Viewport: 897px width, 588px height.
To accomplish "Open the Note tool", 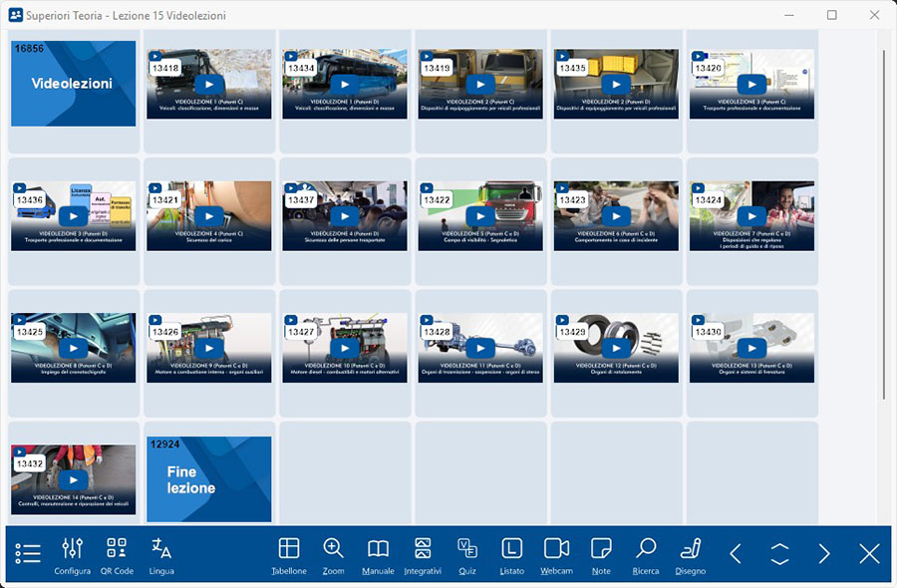I will (x=601, y=554).
